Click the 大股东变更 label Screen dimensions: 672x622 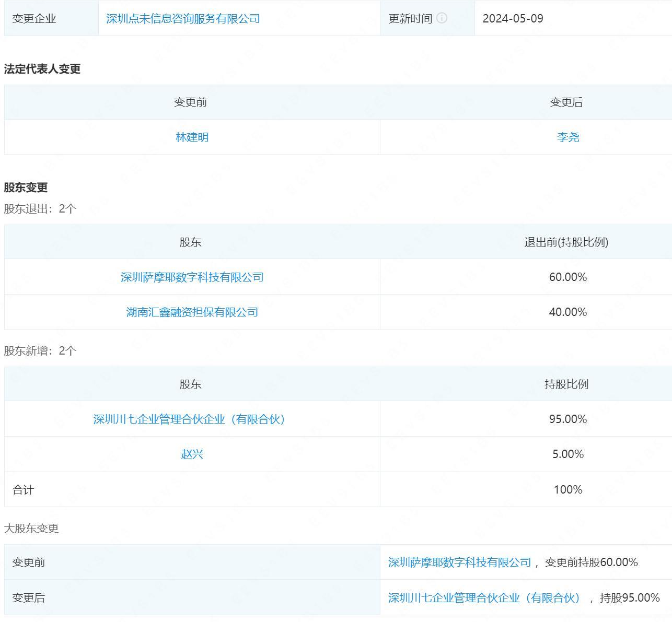[31, 529]
